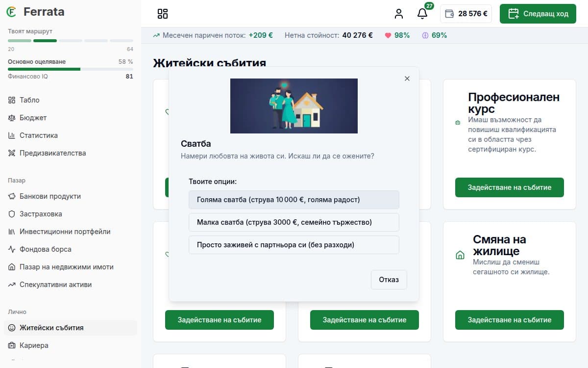Select the Табло dashboard icon

coord(12,100)
